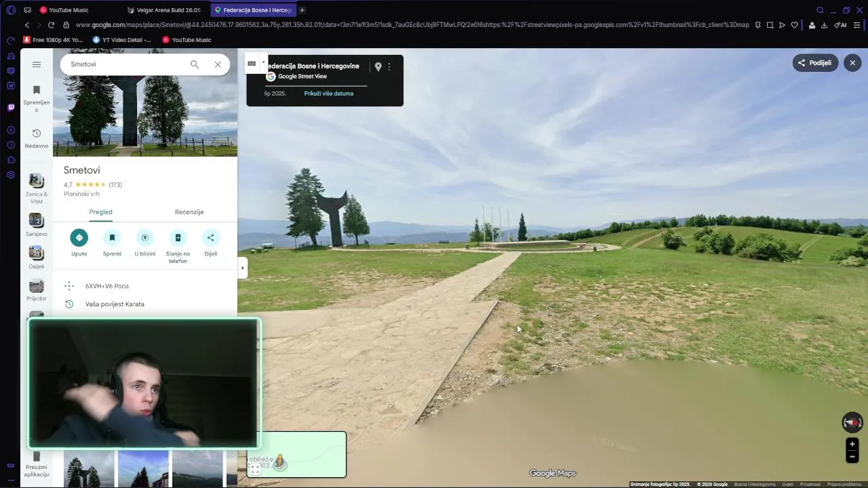868x488 pixels.
Task: Collapse the side panel with arrow
Action: [x=242, y=268]
